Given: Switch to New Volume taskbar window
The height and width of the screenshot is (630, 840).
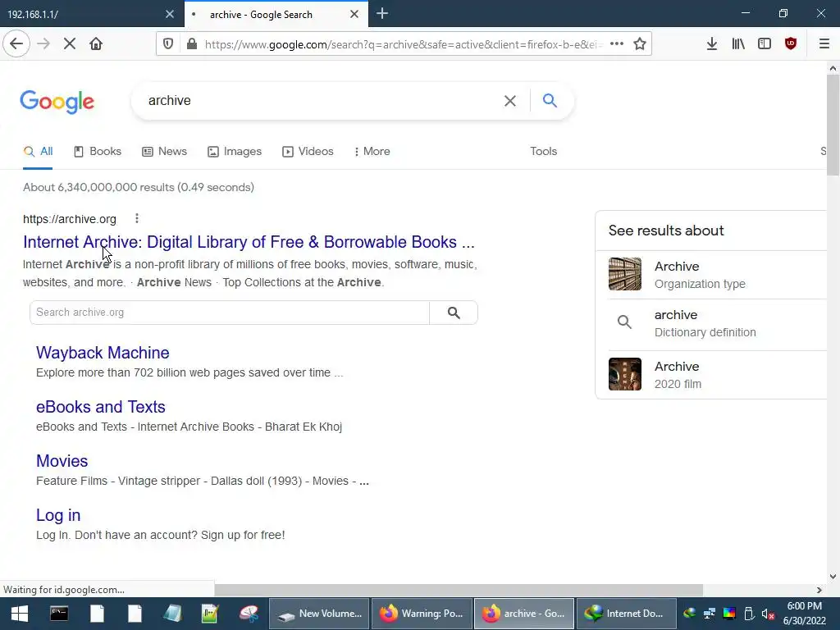Looking at the screenshot, I should [x=319, y=614].
